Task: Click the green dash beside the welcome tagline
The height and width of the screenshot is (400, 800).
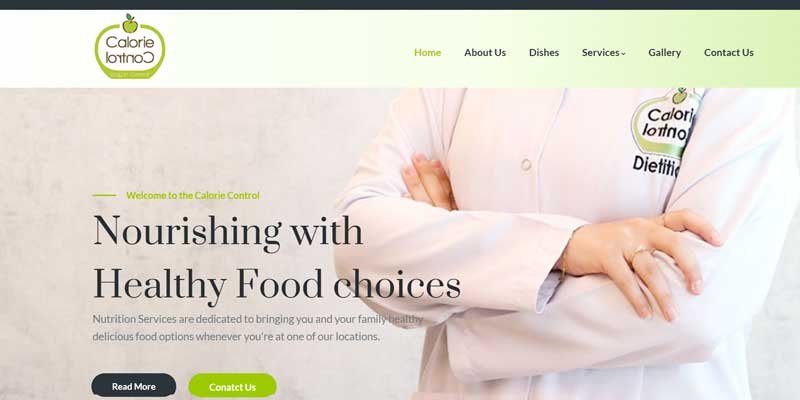Action: pyautogui.click(x=105, y=195)
